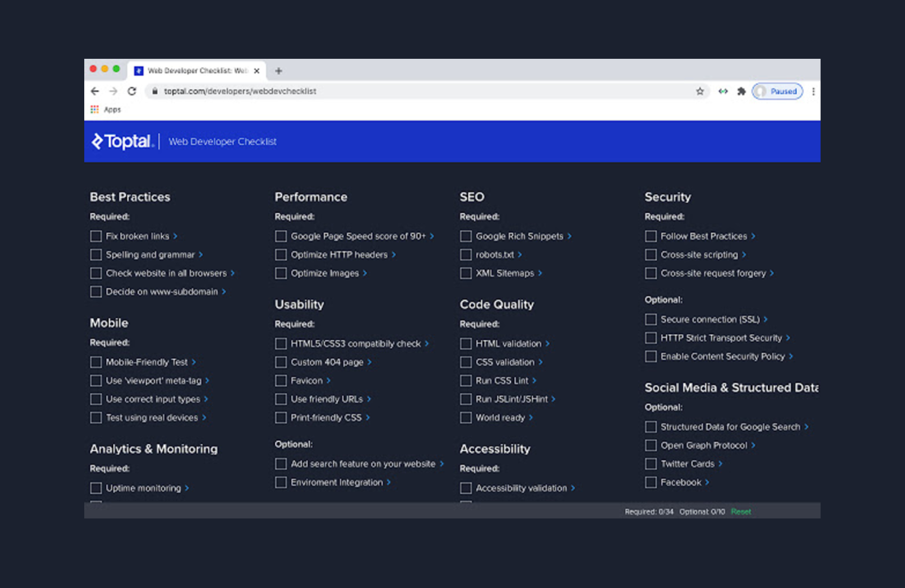Click the Paused profile button
Screen dimensions: 905x588
pos(777,91)
